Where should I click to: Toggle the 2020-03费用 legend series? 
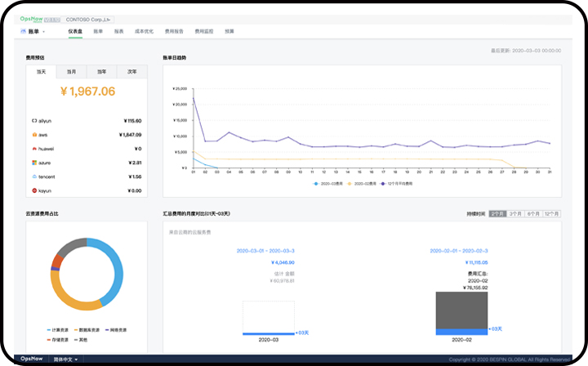point(327,184)
